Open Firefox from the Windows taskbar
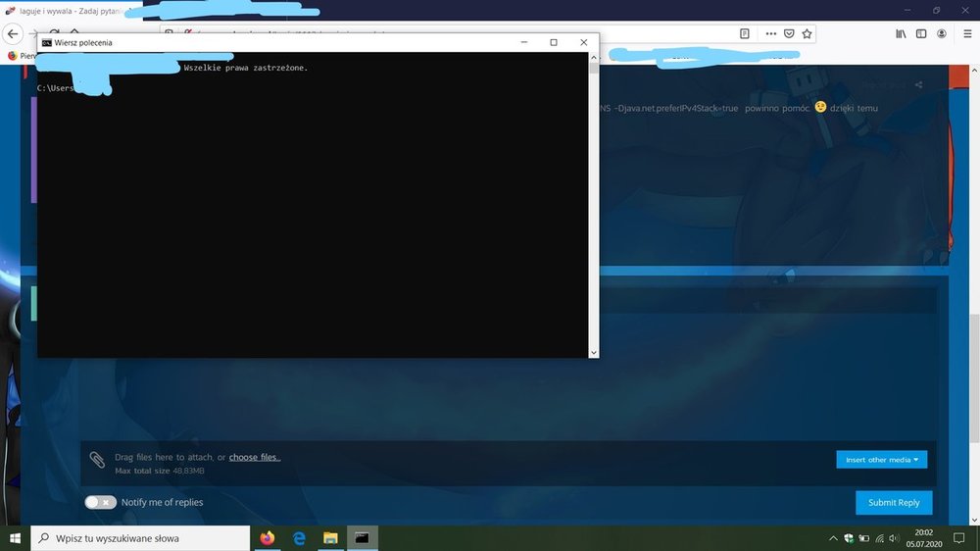 click(268, 538)
